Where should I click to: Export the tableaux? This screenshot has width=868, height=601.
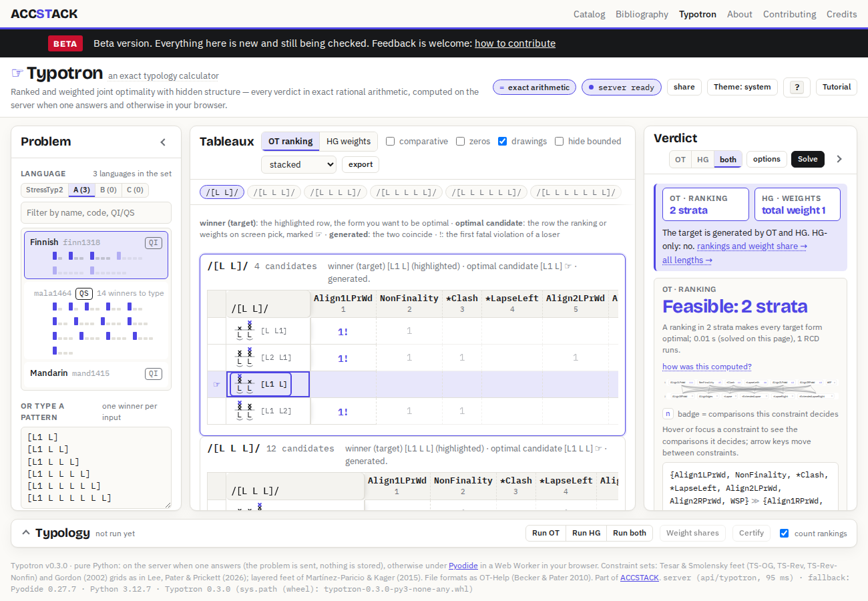(361, 164)
